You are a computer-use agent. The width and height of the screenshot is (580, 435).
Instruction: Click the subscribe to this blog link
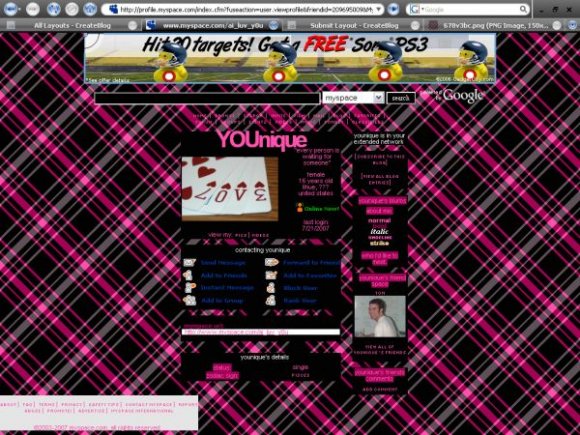380,159
